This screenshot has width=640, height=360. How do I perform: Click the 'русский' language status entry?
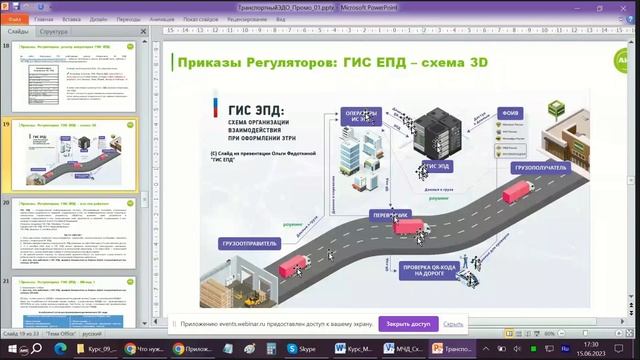(x=91, y=333)
